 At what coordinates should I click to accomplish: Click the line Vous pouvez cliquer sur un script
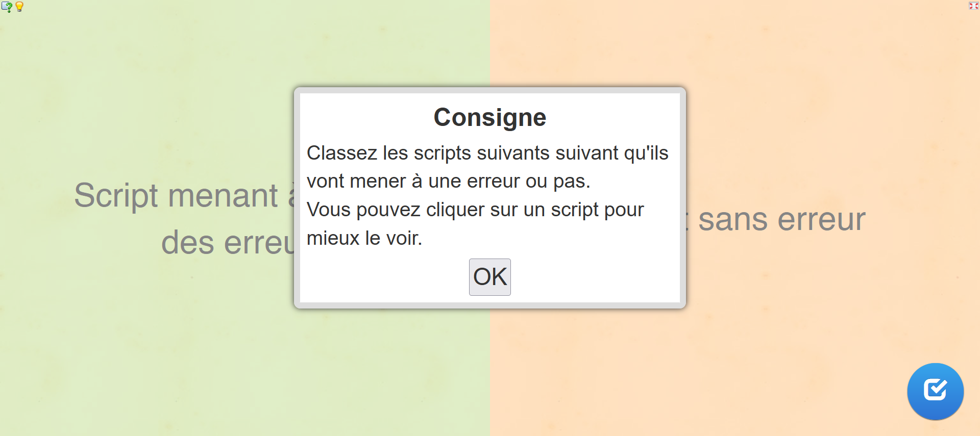(475, 210)
